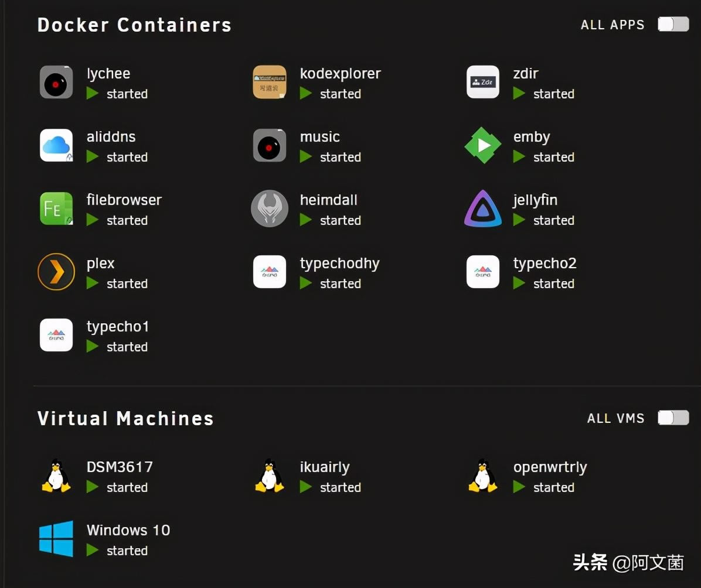701x588 pixels.
Task: Open the Windows 10 VM icon
Action: [x=56, y=538]
